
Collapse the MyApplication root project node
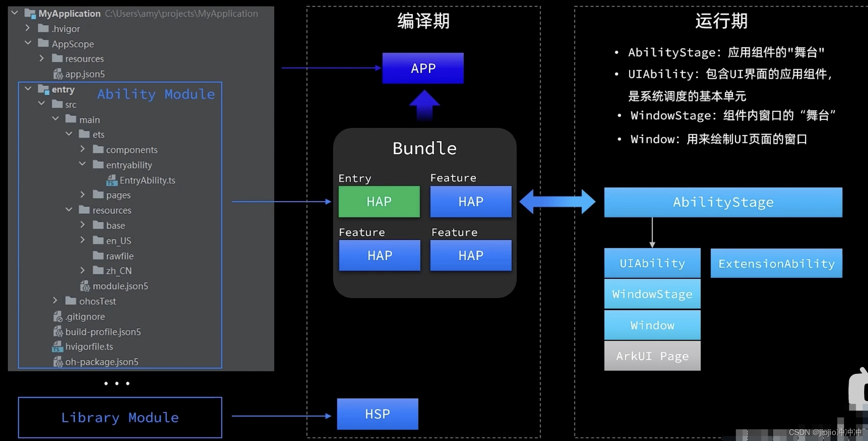tap(14, 13)
